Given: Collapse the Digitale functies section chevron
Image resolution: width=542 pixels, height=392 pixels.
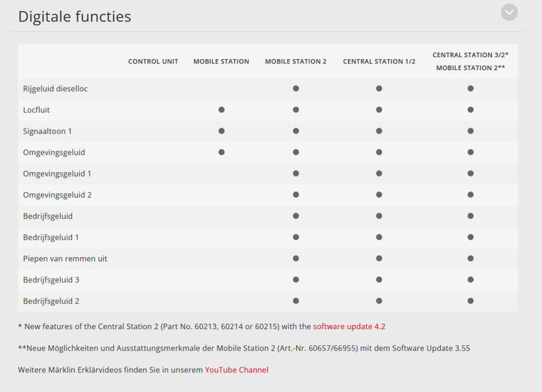Looking at the screenshot, I should pos(509,12).
